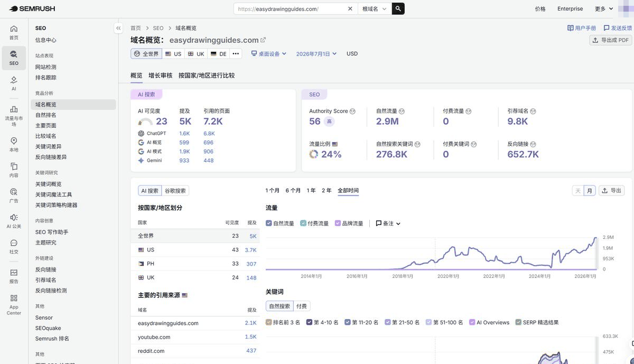Toggle the 第 11-20 名 checkbox

[x=348, y=322]
